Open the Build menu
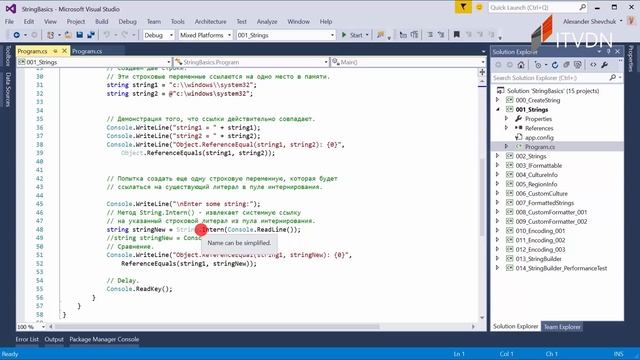 pyautogui.click(x=102, y=21)
